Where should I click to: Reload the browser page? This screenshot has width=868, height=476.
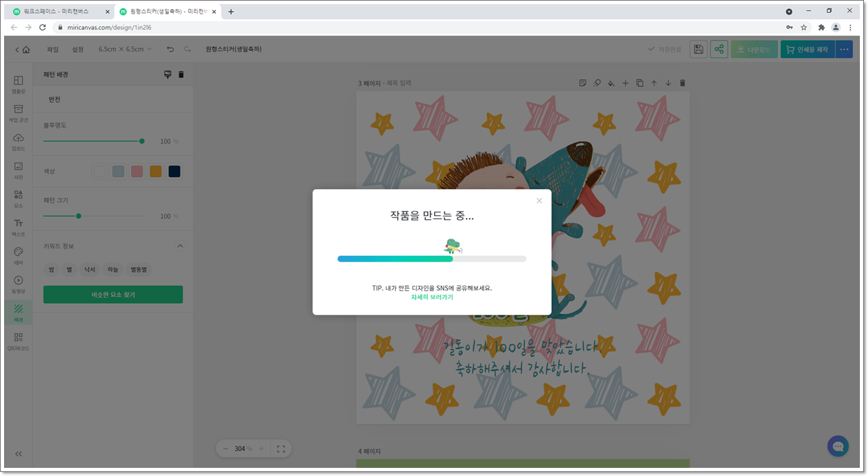43,27
